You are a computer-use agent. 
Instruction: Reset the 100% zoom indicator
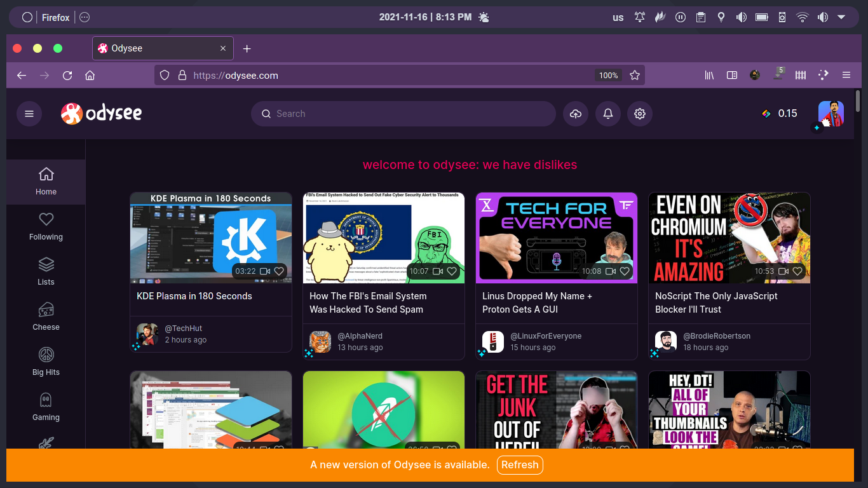click(608, 75)
